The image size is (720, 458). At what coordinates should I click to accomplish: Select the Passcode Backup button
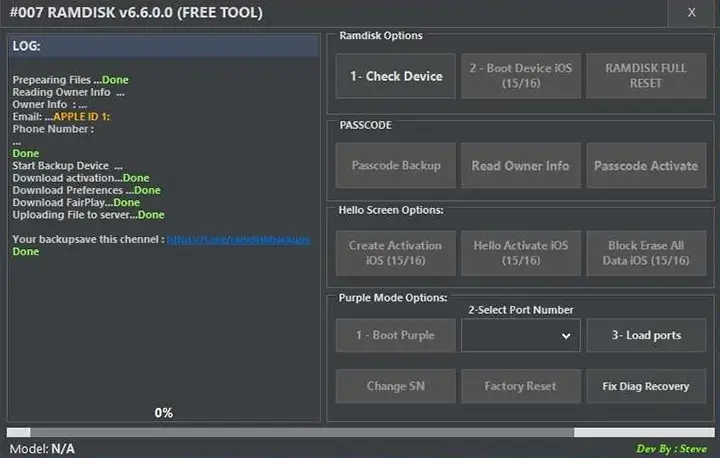396,166
